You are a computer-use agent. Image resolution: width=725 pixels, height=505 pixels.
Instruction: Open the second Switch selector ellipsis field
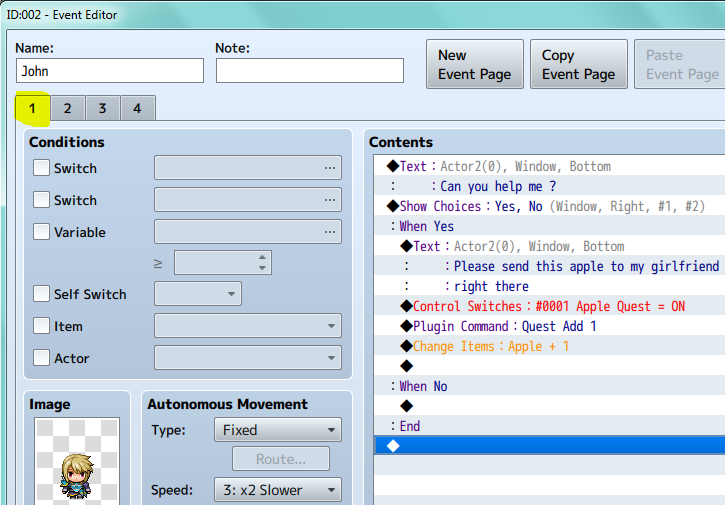[x=248, y=199]
